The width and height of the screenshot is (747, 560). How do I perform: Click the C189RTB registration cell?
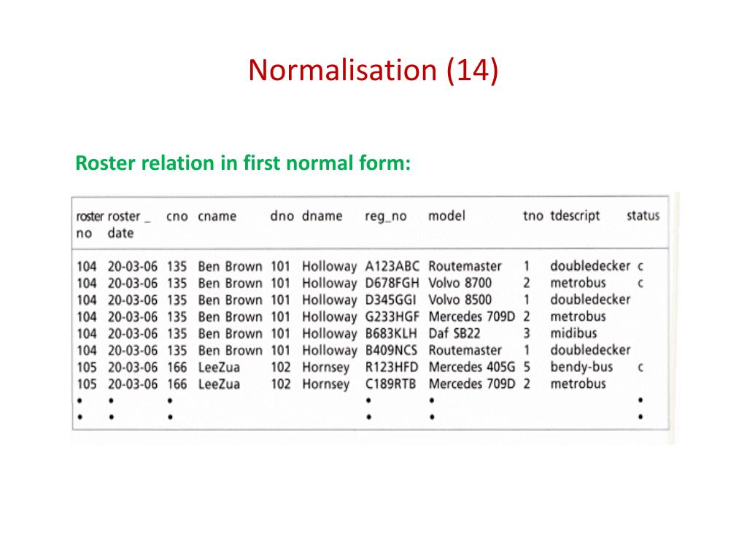391,384
